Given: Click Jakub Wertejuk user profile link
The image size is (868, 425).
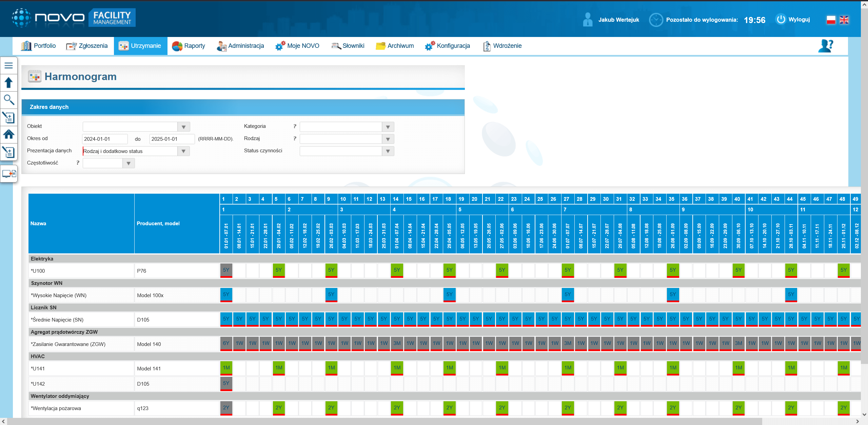Looking at the screenshot, I should [x=618, y=20].
